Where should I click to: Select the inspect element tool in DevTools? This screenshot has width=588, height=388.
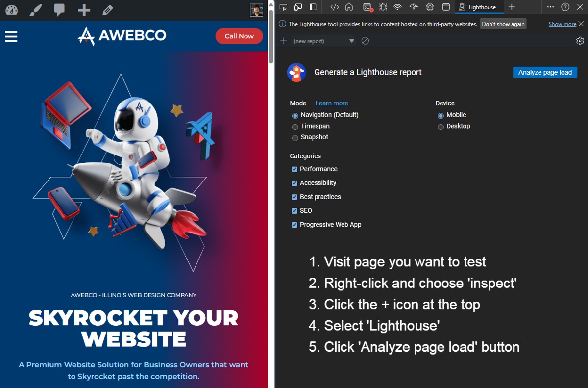[x=283, y=7]
